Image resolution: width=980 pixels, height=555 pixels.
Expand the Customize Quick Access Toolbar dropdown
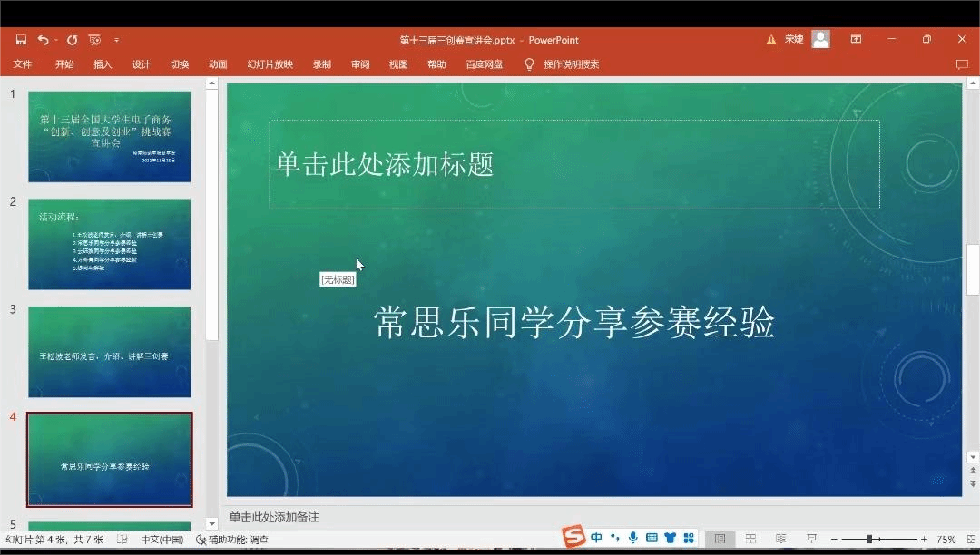pyautogui.click(x=116, y=40)
